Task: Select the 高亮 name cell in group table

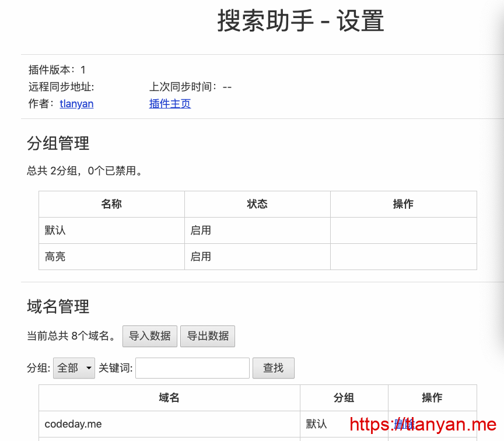Action: tap(55, 257)
